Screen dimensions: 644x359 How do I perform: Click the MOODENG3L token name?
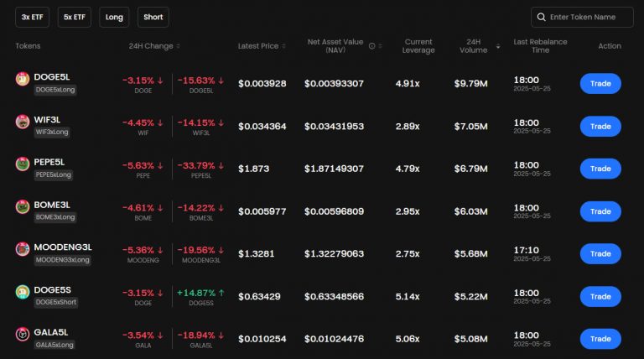[63, 247]
